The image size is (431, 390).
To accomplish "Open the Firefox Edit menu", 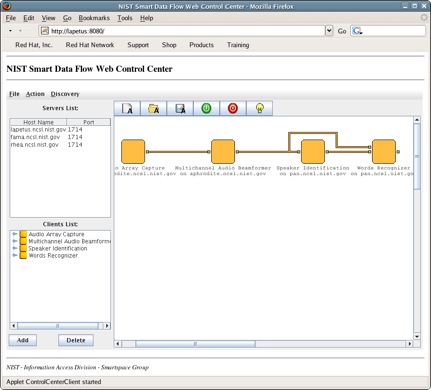I will pyautogui.click(x=29, y=18).
